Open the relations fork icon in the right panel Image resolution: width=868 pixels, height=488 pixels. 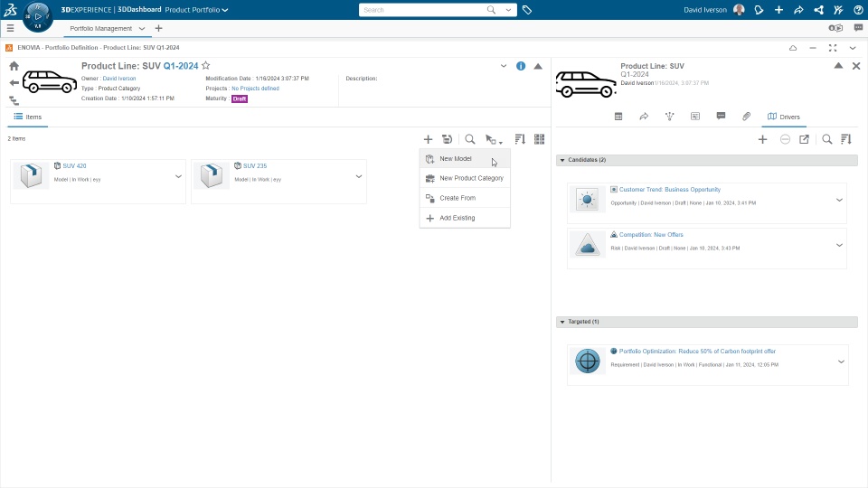(x=669, y=117)
